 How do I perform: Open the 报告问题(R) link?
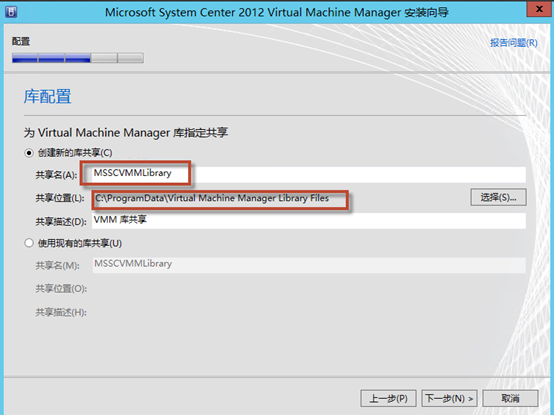514,43
